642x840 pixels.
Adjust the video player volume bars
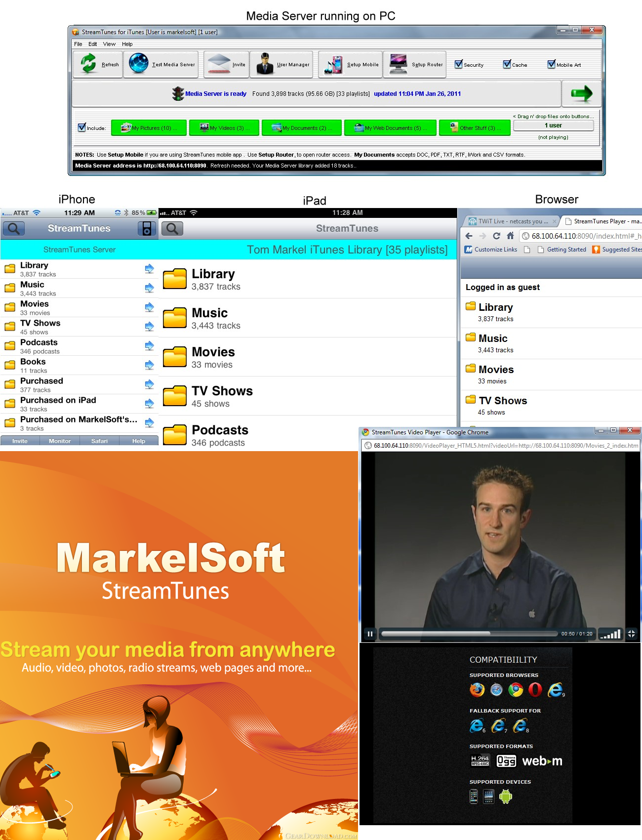coord(610,633)
